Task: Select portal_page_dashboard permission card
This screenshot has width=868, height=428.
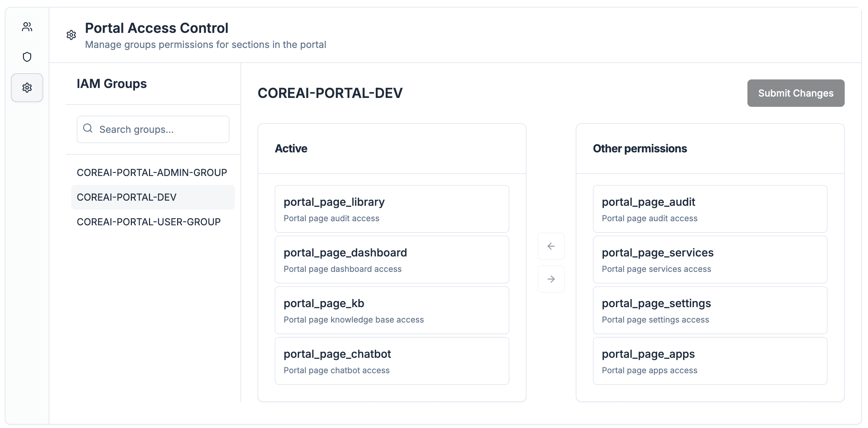Action: 392,260
